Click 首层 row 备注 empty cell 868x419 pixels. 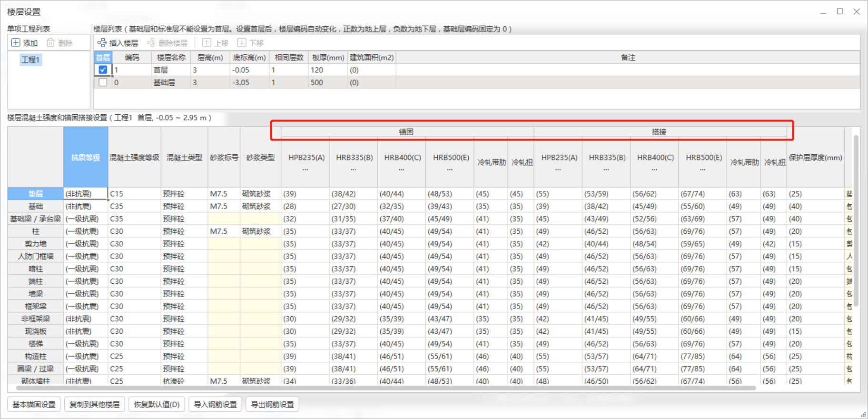[x=628, y=70]
